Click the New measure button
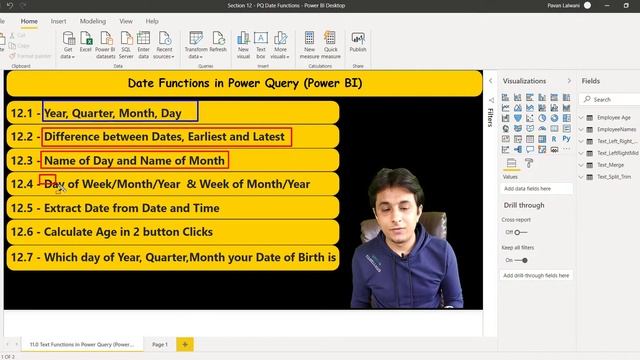The height and width of the screenshot is (360, 640). [309, 45]
